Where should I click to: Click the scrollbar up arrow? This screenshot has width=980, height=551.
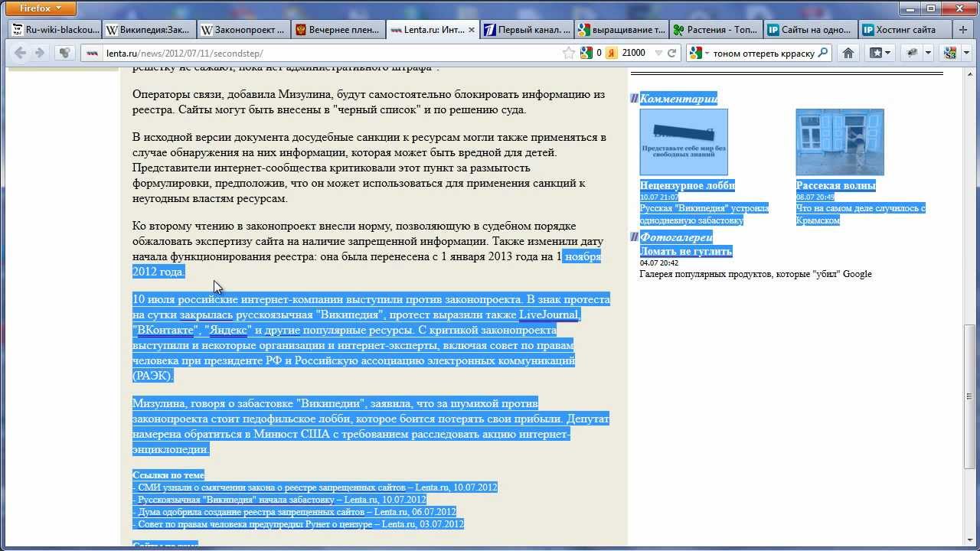(x=970, y=74)
